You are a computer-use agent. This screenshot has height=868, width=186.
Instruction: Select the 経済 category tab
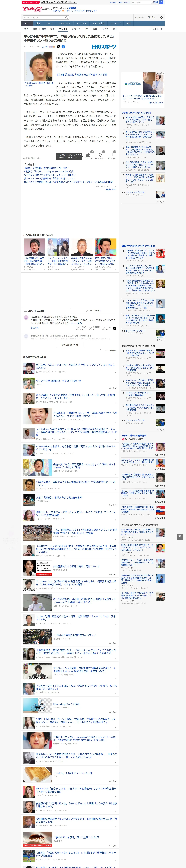[52, 29]
